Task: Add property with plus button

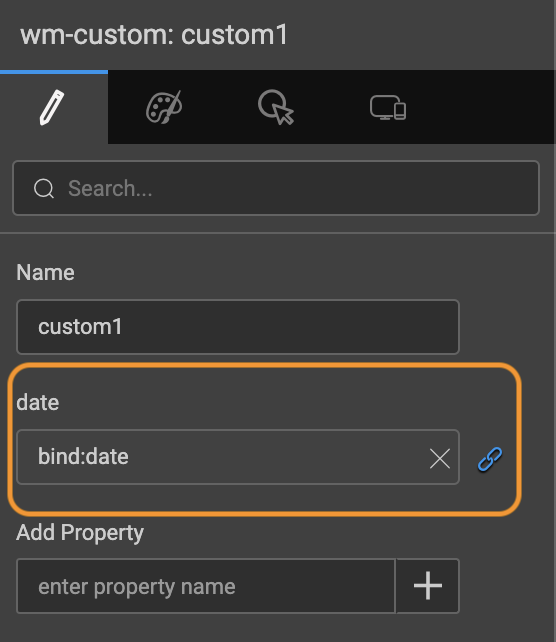Action: [428, 586]
